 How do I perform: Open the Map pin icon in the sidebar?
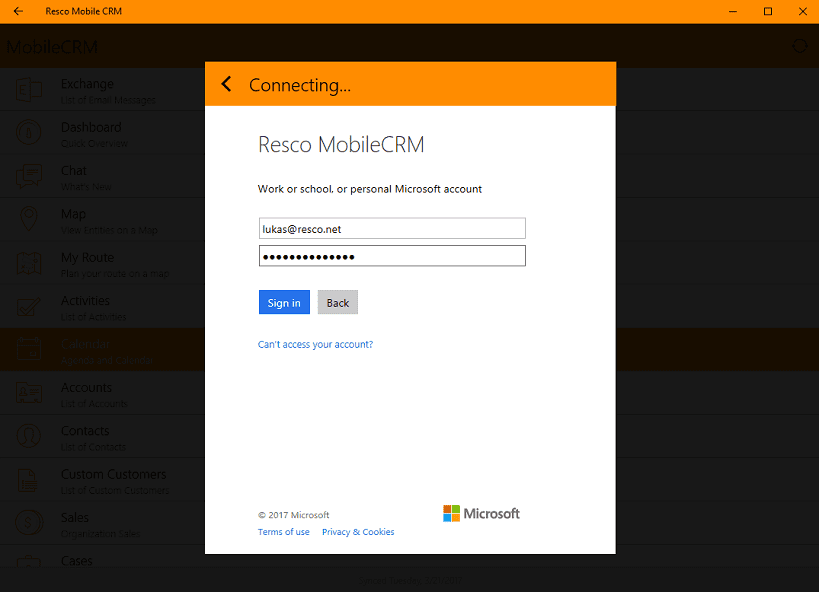pos(29,219)
